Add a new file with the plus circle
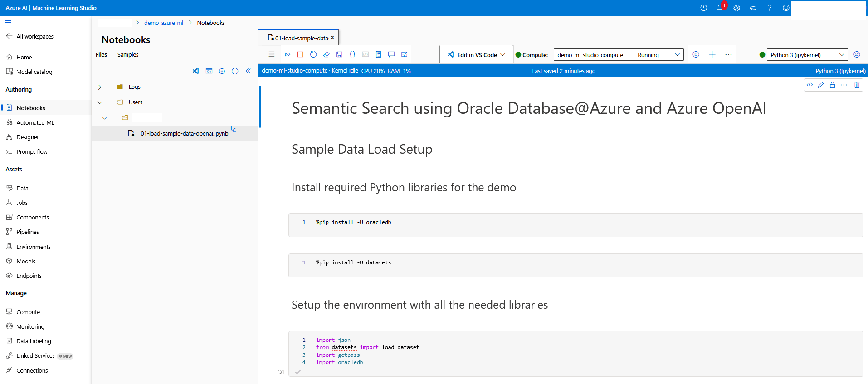This screenshot has width=868, height=384. [222, 71]
